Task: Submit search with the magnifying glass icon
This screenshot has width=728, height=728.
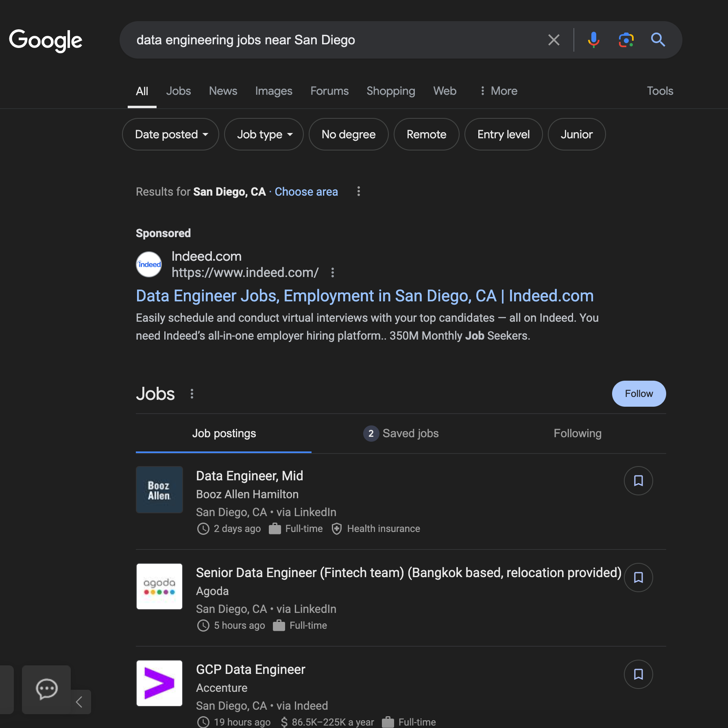Action: (658, 40)
